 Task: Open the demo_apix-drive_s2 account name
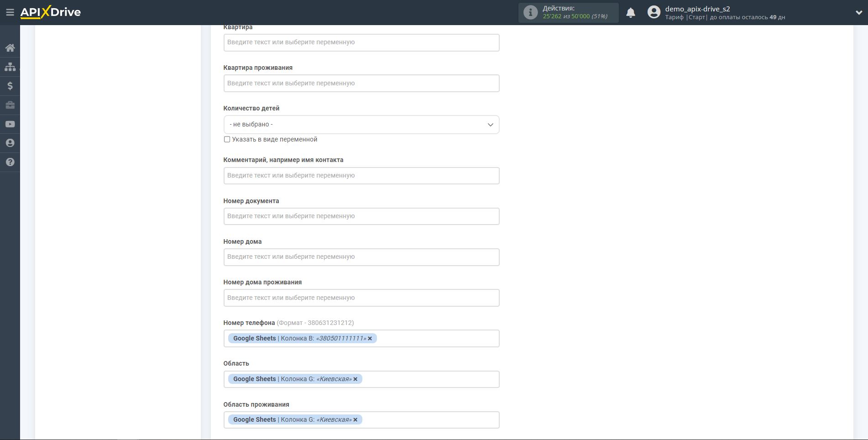click(697, 9)
